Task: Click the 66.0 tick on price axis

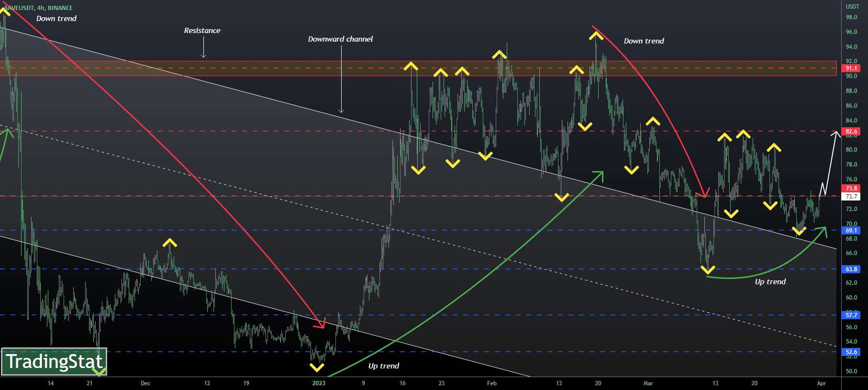Action: pyautogui.click(x=851, y=253)
